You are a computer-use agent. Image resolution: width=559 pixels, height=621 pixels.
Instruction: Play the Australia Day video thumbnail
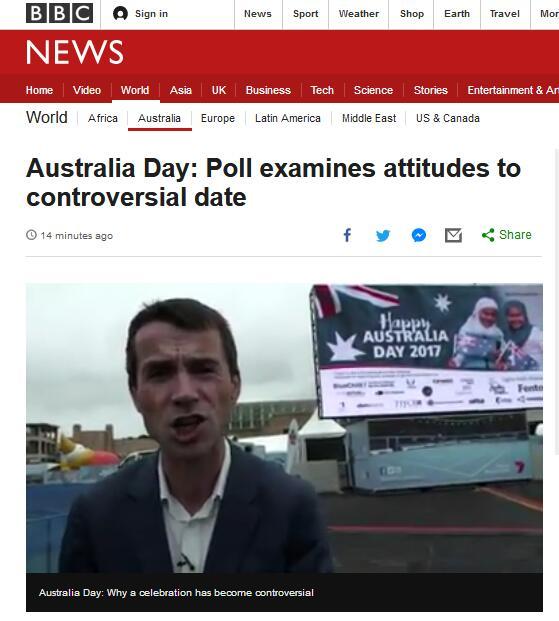coord(284,428)
